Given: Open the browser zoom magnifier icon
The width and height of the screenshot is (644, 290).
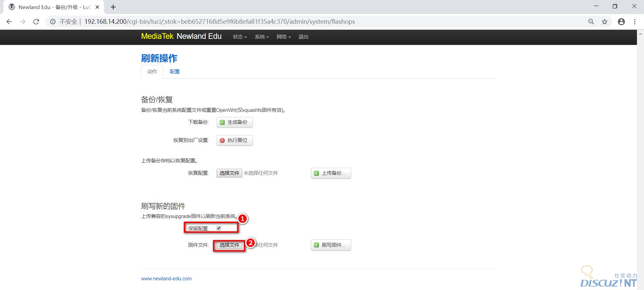Looking at the screenshot, I should click(591, 22).
